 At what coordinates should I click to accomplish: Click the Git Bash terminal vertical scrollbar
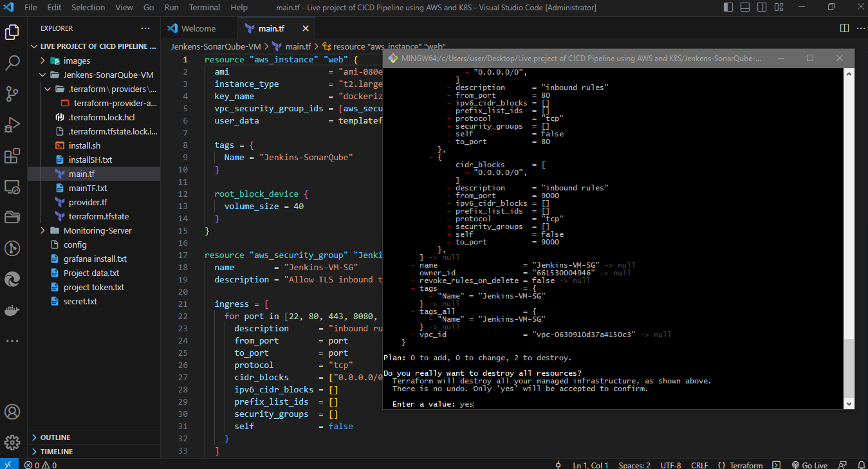click(x=849, y=367)
